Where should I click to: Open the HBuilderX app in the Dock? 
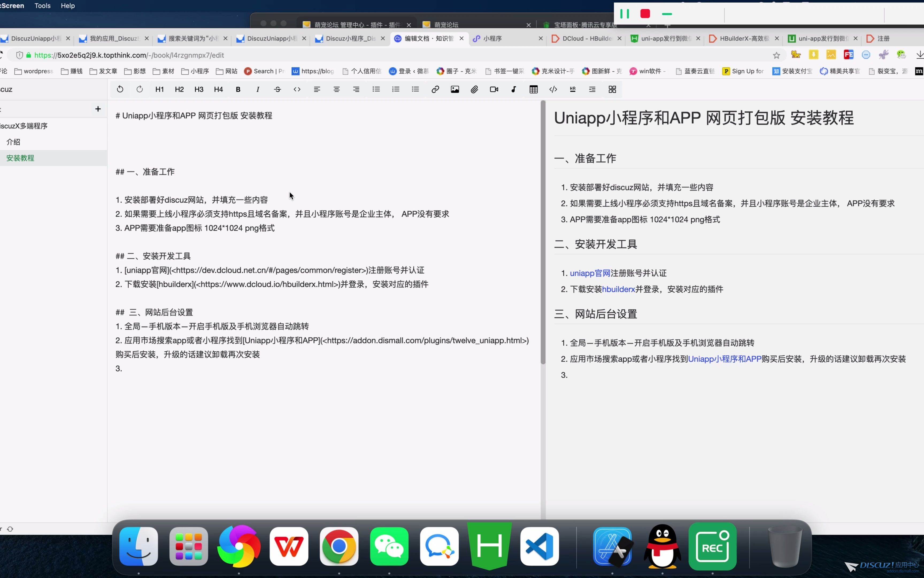coord(490,546)
